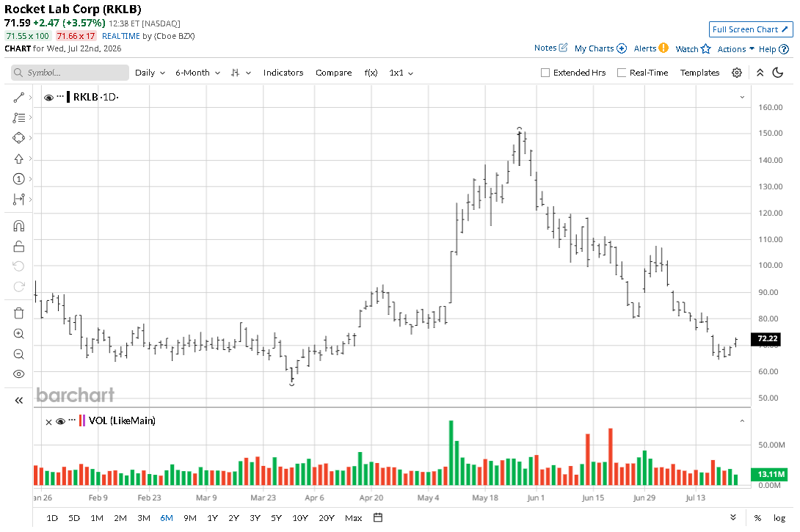Open RKLB series more options
Image resolution: width=800 pixels, height=532 pixels.
60,96
